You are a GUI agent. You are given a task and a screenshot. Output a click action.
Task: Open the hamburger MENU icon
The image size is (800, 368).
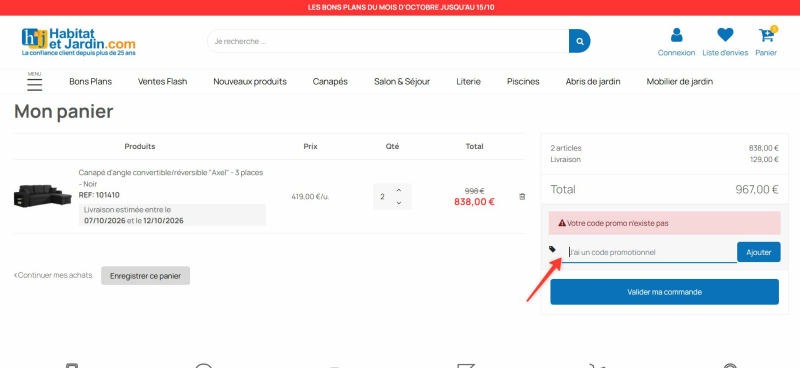coord(35,84)
